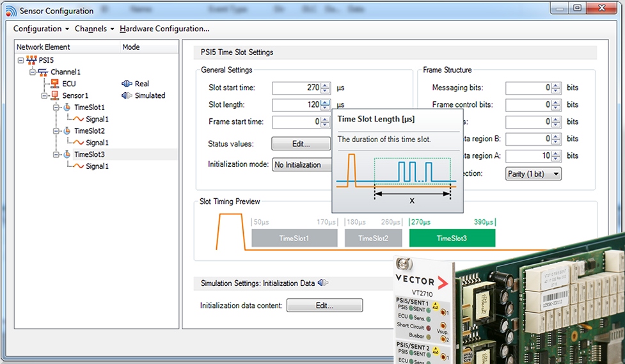
Task: Click the PSI5 network root icon
Action: [x=31, y=61]
